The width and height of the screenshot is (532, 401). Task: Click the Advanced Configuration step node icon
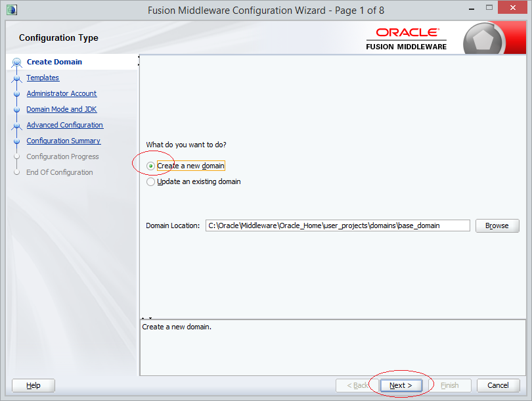16,126
